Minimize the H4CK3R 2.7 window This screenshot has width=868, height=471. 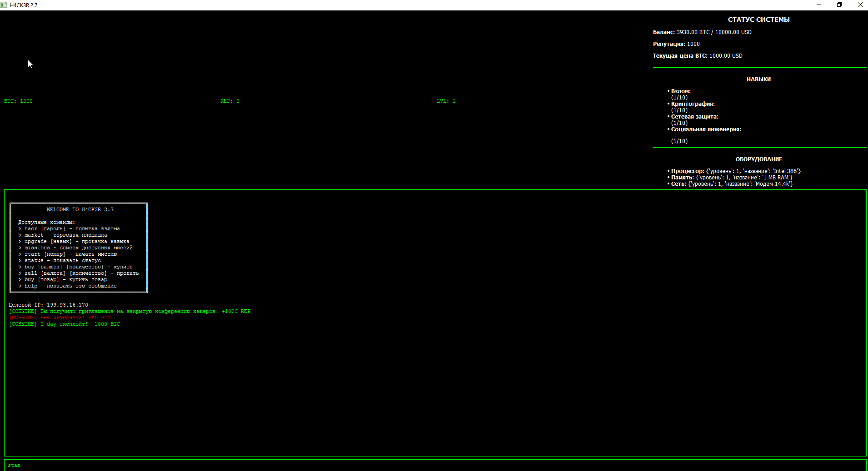tap(819, 5)
